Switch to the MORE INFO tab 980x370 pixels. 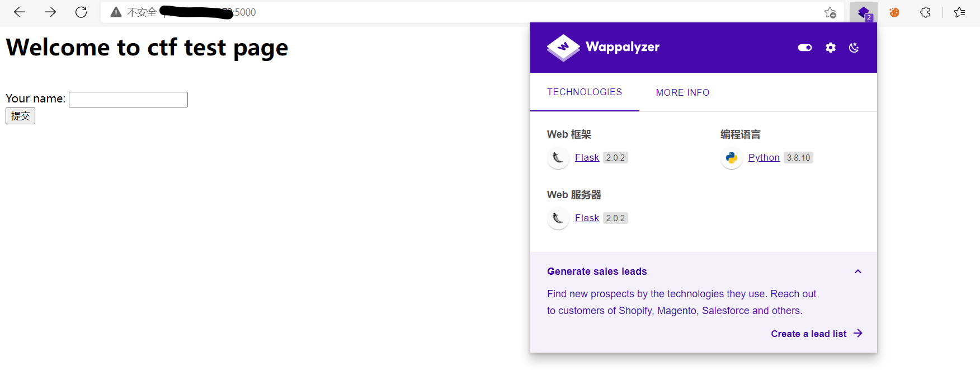682,92
